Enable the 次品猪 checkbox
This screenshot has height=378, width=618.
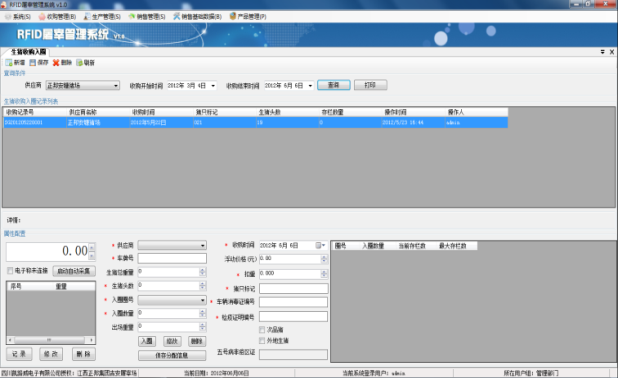point(262,330)
